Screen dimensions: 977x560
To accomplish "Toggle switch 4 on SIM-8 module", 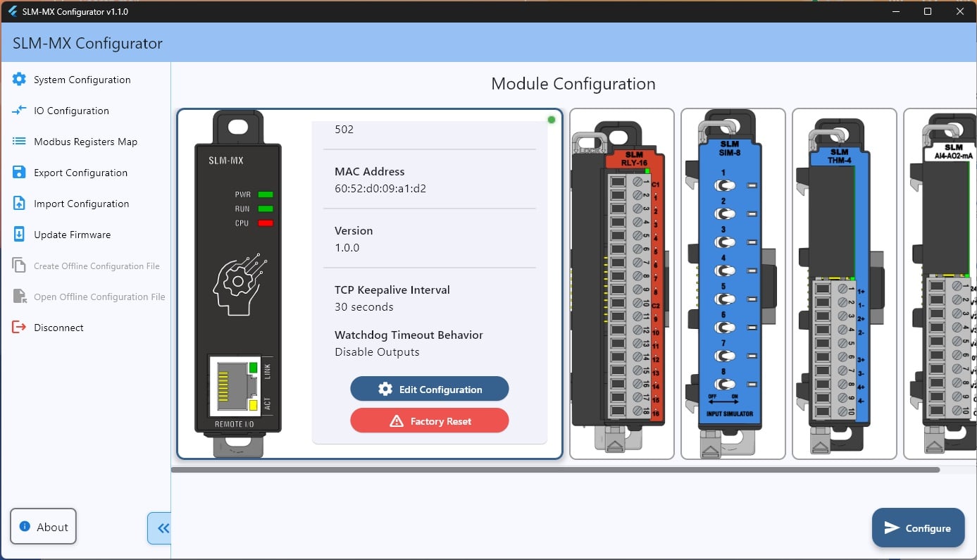I will tap(725, 270).
